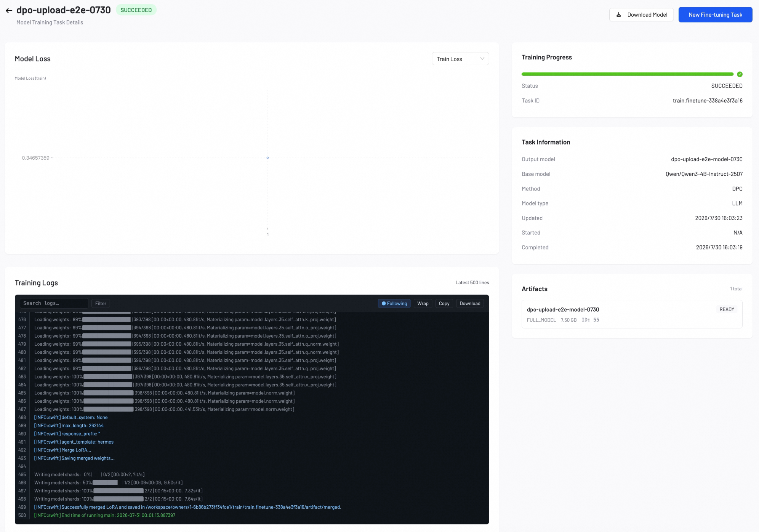Image resolution: width=759 pixels, height=532 pixels.
Task: Click the artifact ID: 55 text
Action: [x=590, y=320]
